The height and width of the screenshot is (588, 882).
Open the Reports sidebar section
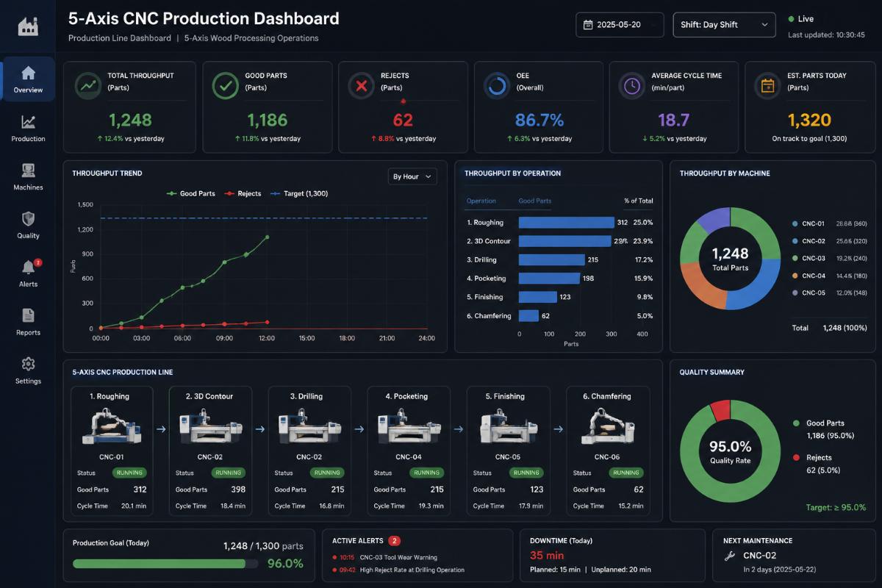28,322
